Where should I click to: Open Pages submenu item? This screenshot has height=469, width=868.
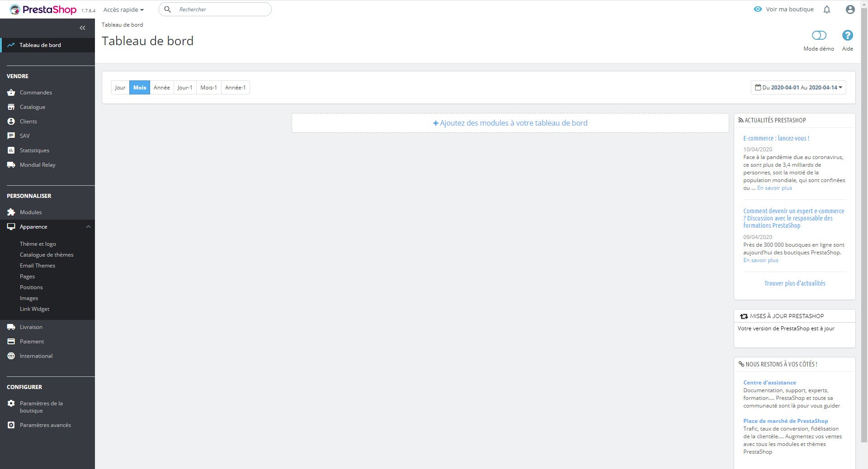[x=27, y=277]
